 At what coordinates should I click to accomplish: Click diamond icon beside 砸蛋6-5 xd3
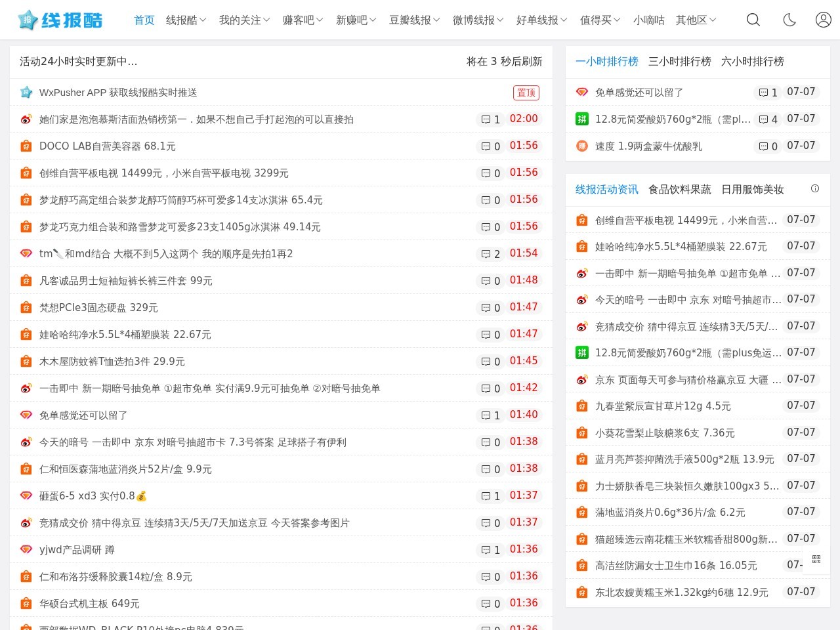pyautogui.click(x=26, y=496)
